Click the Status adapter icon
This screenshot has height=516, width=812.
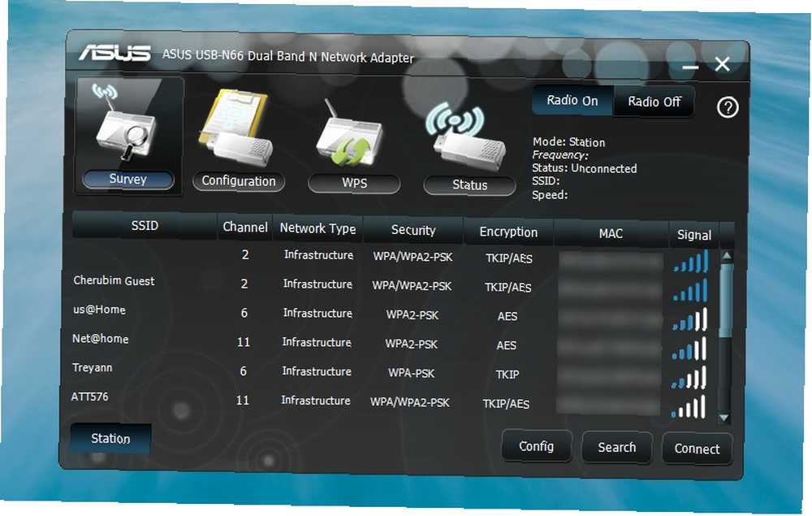(x=465, y=136)
